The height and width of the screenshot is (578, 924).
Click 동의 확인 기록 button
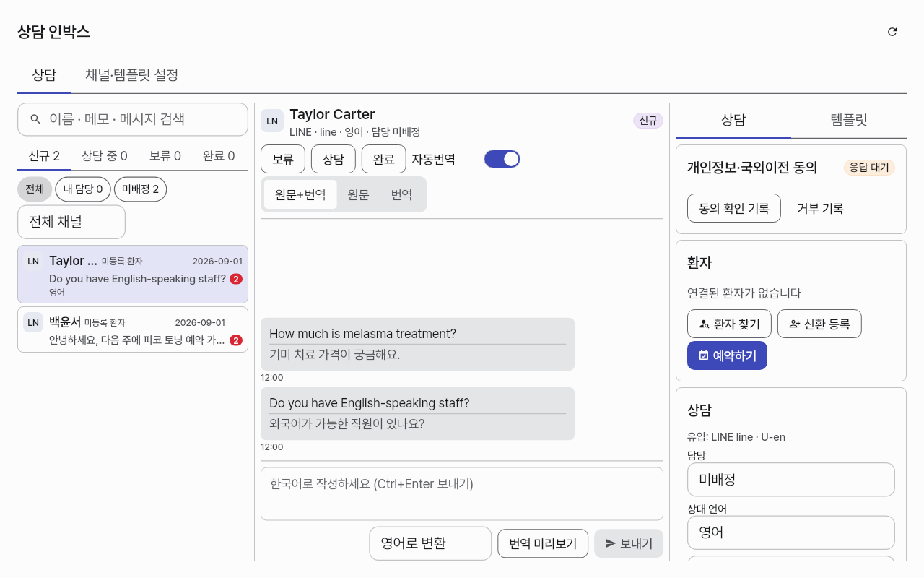coord(734,208)
